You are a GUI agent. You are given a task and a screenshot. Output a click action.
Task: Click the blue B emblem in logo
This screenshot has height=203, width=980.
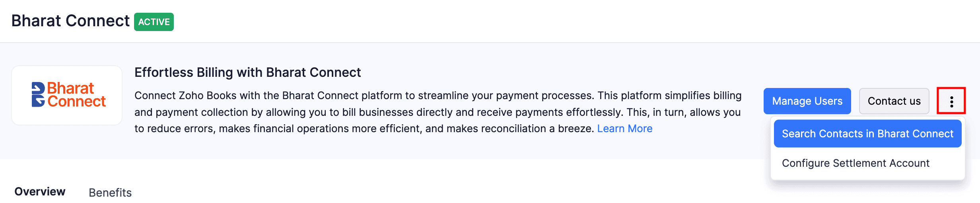38,95
